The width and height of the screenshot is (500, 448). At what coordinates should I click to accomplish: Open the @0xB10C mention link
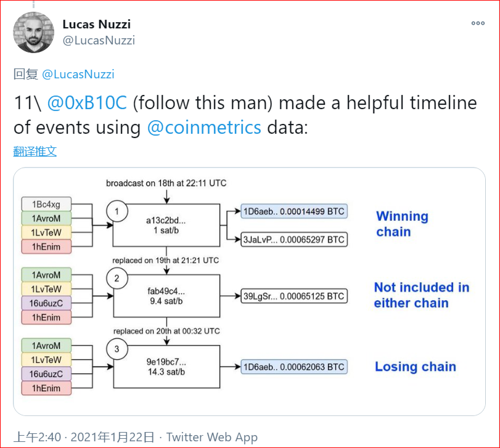(x=87, y=102)
